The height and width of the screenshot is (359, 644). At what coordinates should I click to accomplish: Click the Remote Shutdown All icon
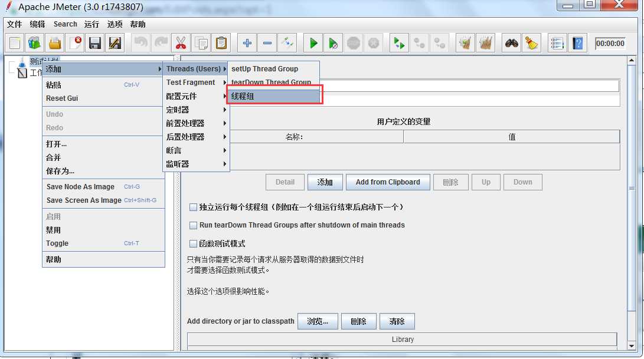439,43
